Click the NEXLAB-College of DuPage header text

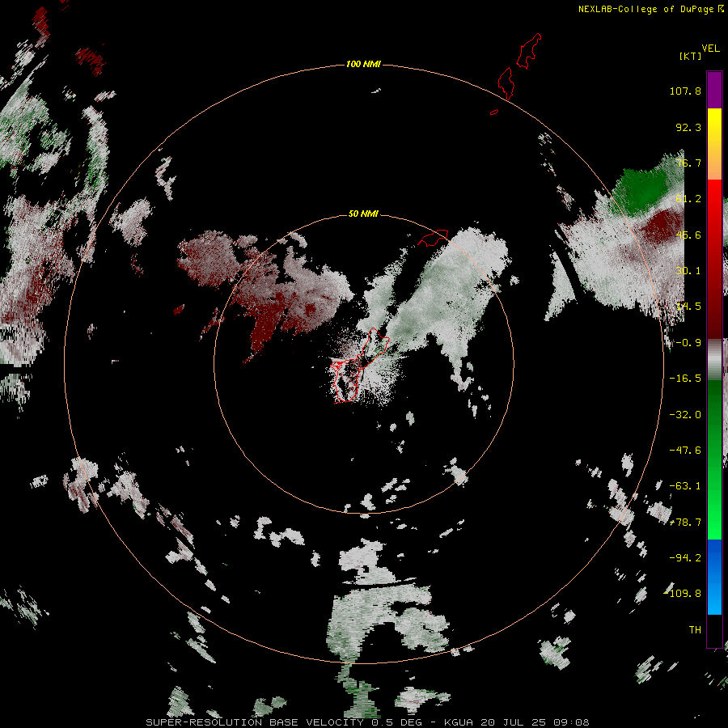(651, 9)
